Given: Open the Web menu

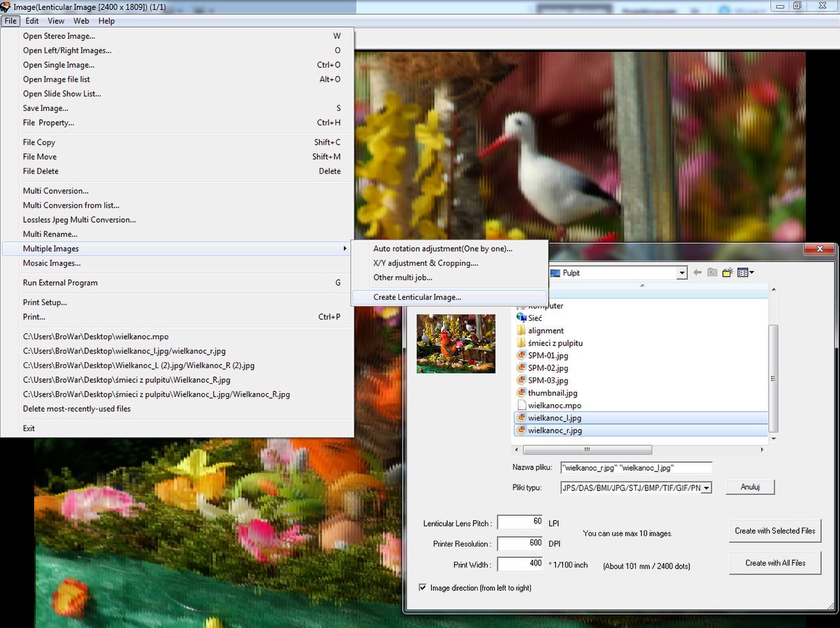Looking at the screenshot, I should click(81, 21).
